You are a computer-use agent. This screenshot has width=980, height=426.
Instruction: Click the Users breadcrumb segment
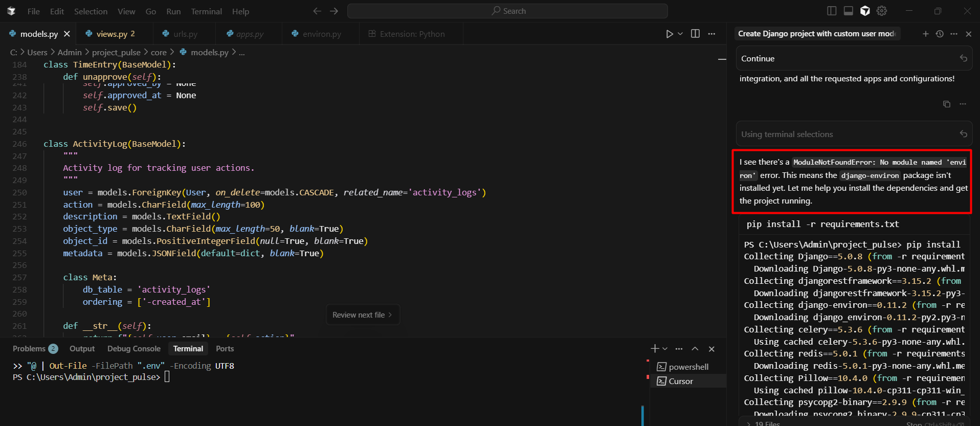(x=37, y=52)
